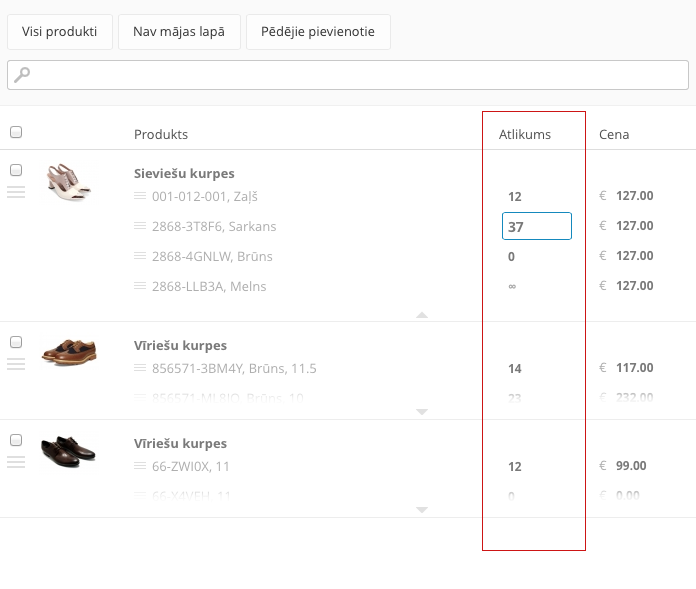
Task: Click drag handle beside 001-012-001, Zaļš
Action: (140, 196)
